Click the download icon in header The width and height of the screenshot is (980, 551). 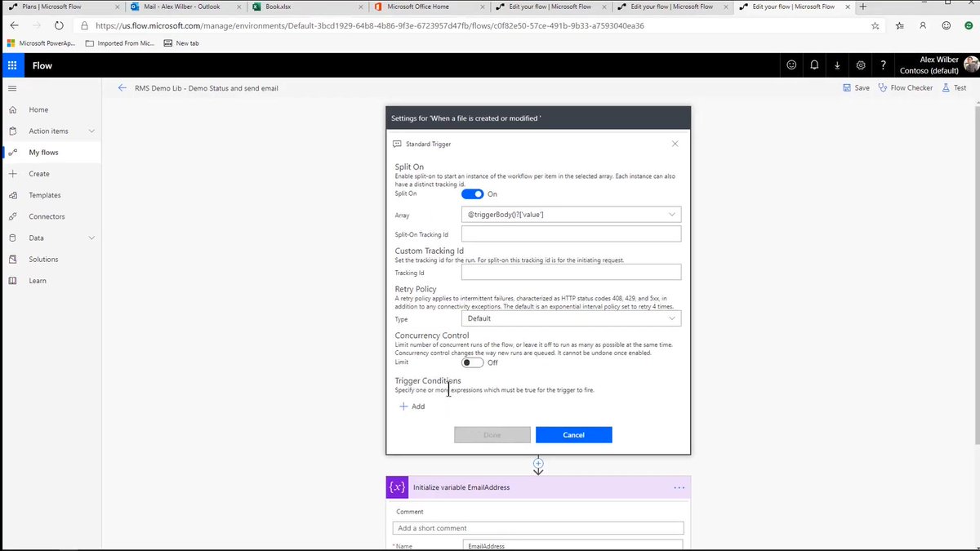tap(837, 65)
